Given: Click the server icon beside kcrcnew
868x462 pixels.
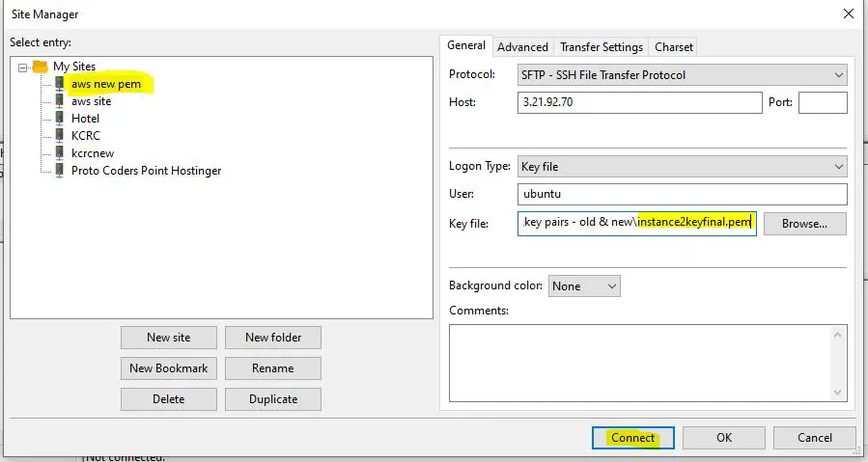Looking at the screenshot, I should point(60,152).
